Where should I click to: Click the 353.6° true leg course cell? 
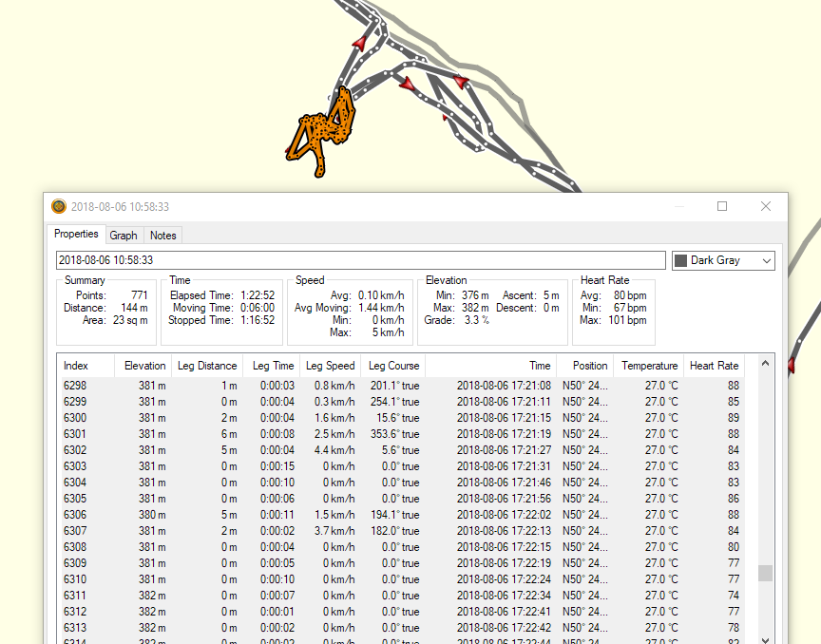point(395,434)
